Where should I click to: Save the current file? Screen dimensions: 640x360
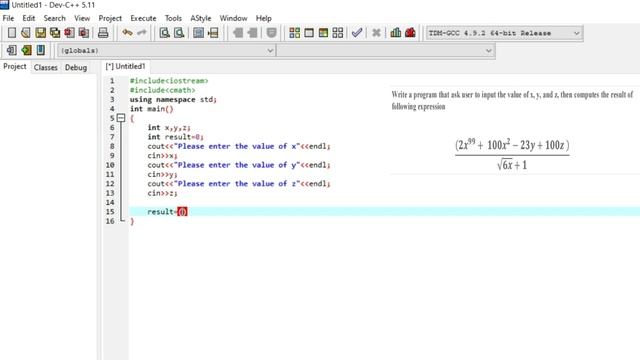click(x=40, y=33)
